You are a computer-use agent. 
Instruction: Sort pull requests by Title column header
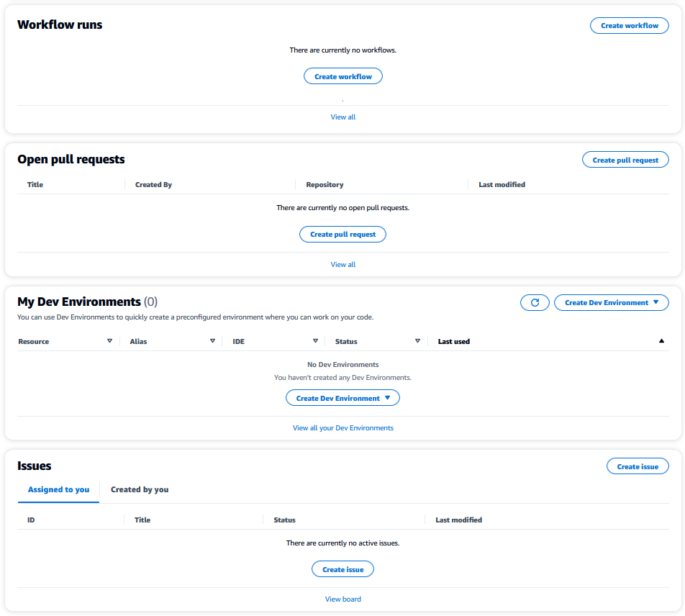(x=35, y=184)
